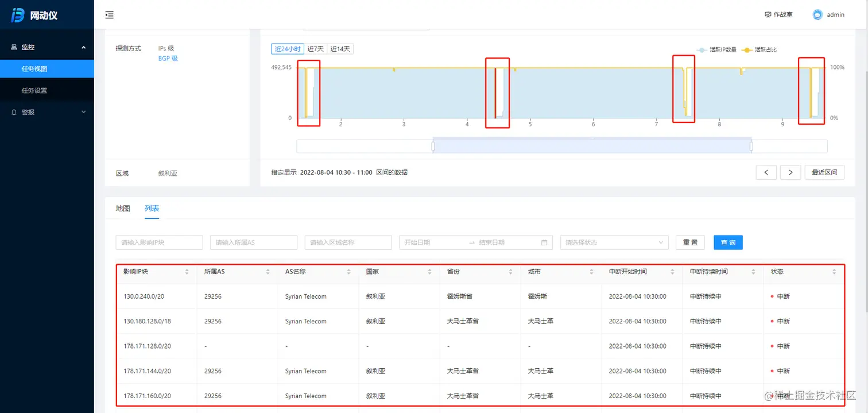Go to the next interval arrow button

(790, 172)
